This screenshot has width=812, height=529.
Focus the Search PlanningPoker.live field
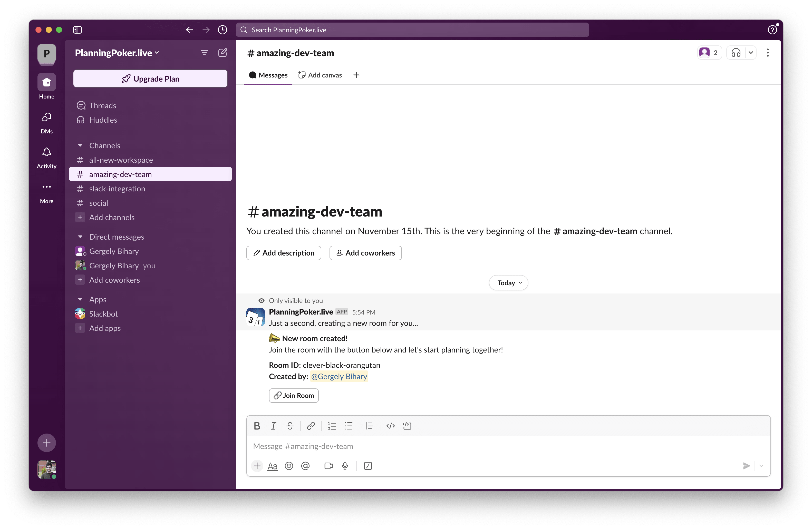click(x=412, y=30)
